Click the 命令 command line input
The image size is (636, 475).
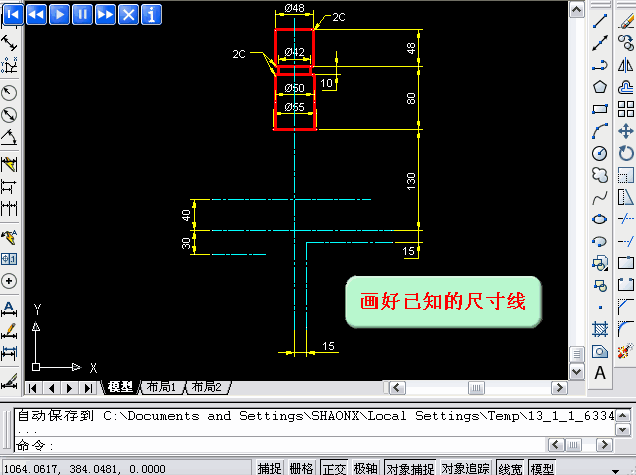(281, 445)
